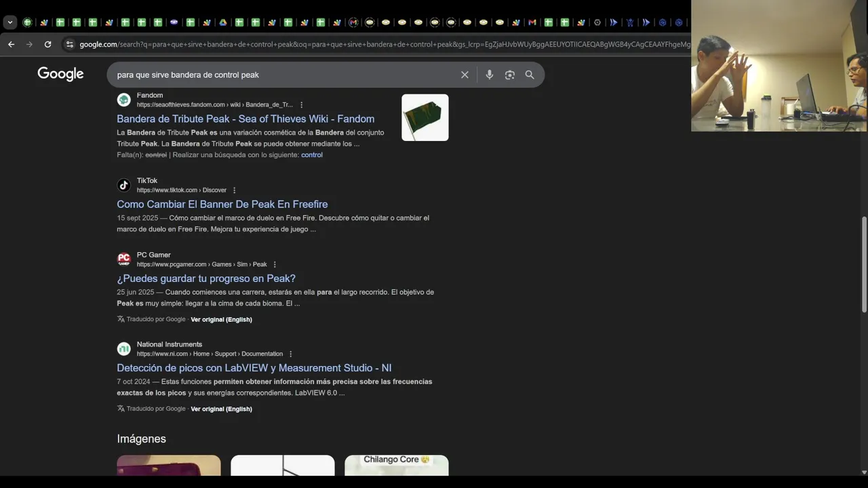Viewport: 868px width, 488px height.
Task: Click the PC Gamer site favicon
Action: (123, 259)
